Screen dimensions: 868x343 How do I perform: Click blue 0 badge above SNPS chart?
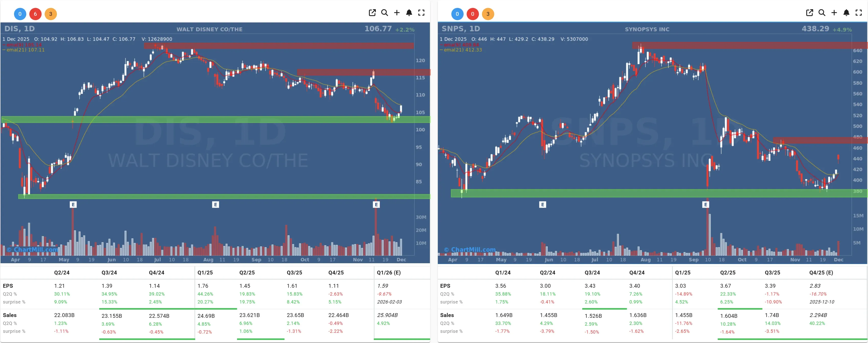(x=457, y=14)
